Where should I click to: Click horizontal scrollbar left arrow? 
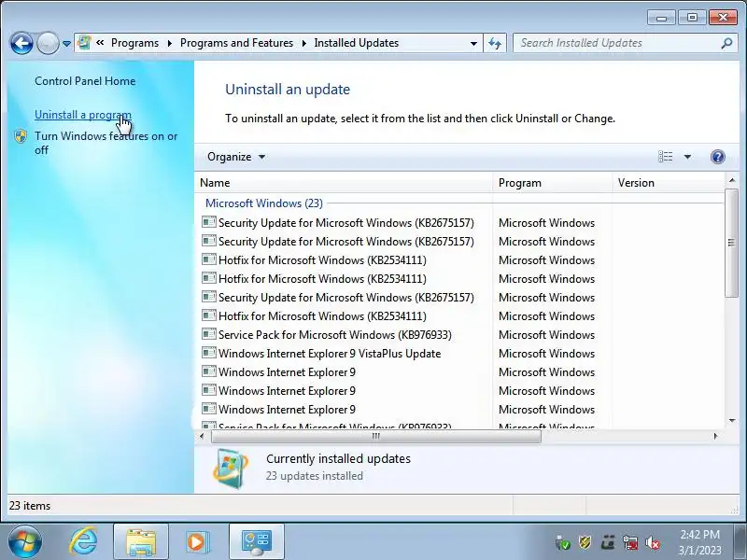click(x=202, y=436)
